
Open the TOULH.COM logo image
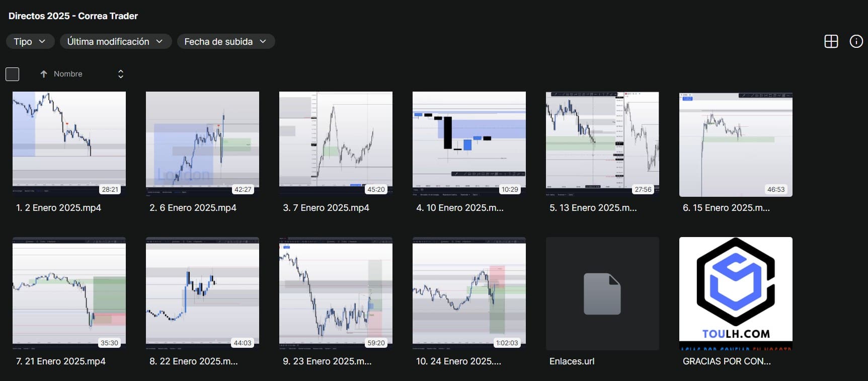(x=735, y=292)
